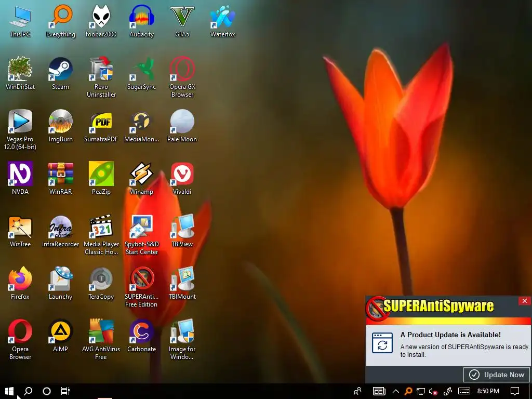
Task: Select Vegas Pro 12.0 shortcut
Action: [20, 129]
